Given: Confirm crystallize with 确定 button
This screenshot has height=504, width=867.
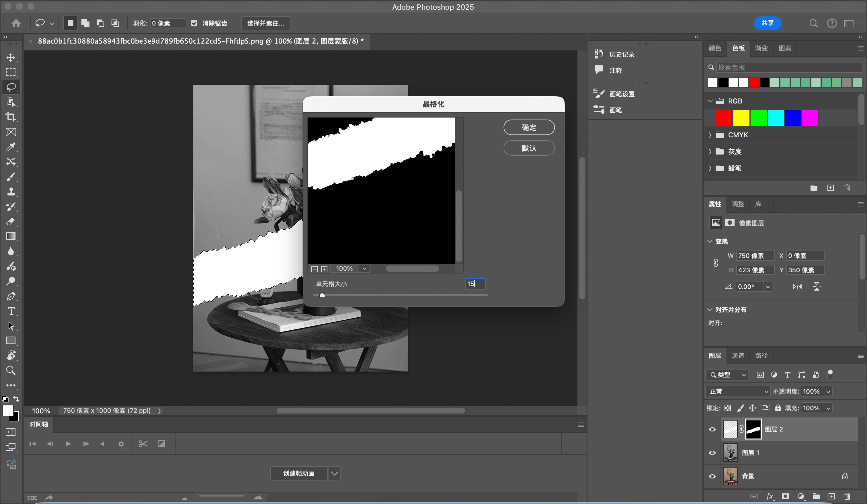Looking at the screenshot, I should click(529, 127).
